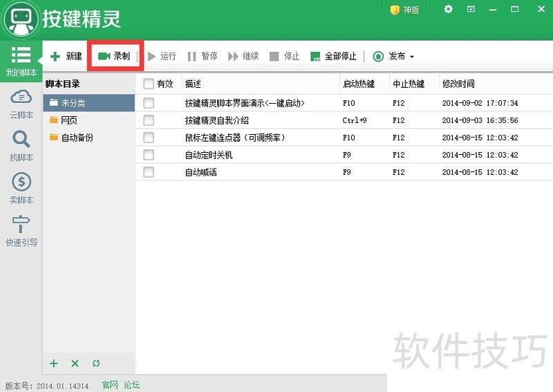Click the 录制 record button

pos(114,56)
